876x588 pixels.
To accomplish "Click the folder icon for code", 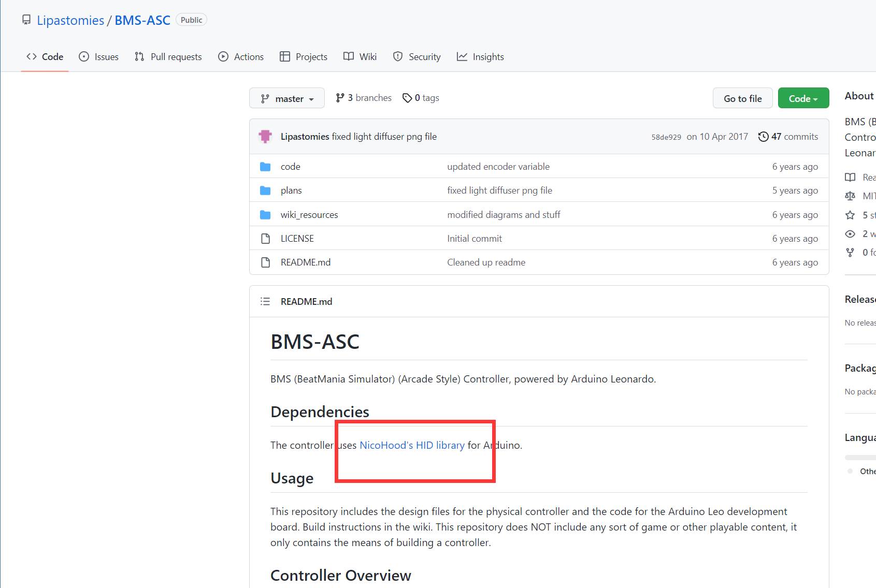I will 265,167.
